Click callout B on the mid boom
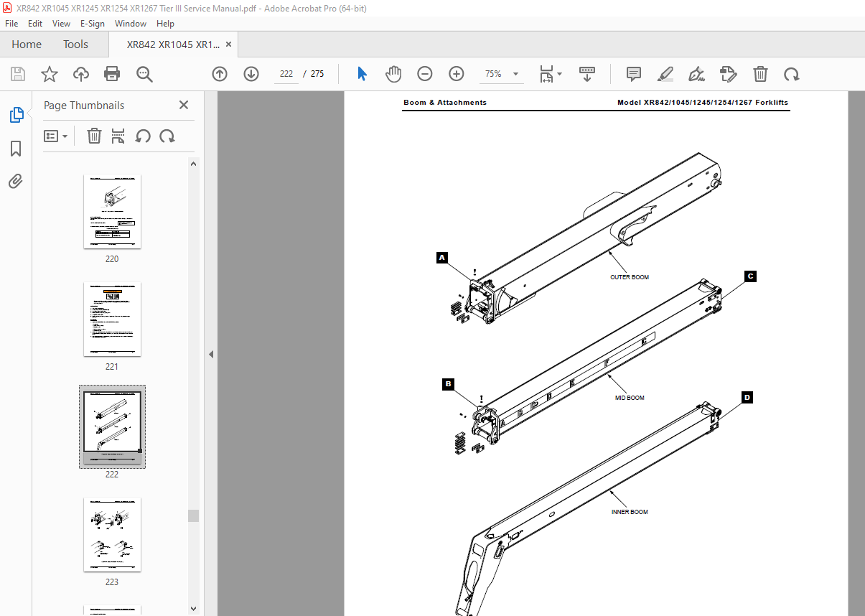Viewport: 865px width, 616px height. tap(448, 385)
